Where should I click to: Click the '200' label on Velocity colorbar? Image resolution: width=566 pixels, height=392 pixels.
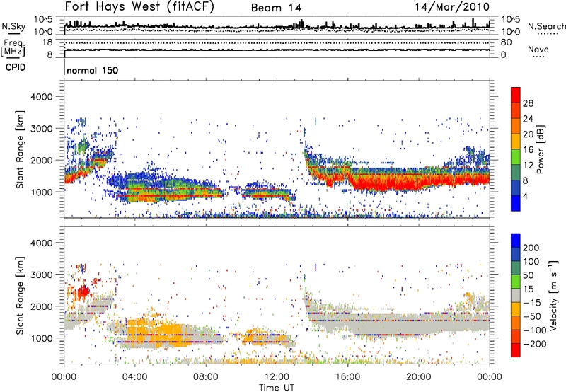(531, 248)
